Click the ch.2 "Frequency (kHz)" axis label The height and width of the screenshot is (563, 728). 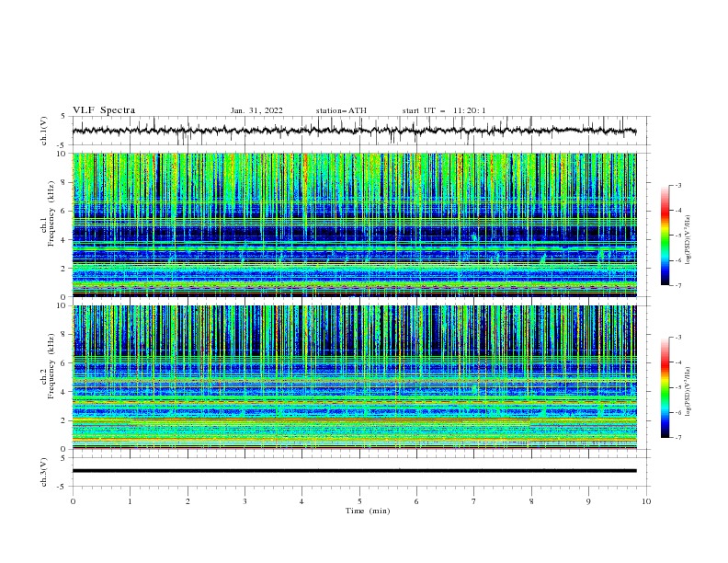click(x=51, y=365)
